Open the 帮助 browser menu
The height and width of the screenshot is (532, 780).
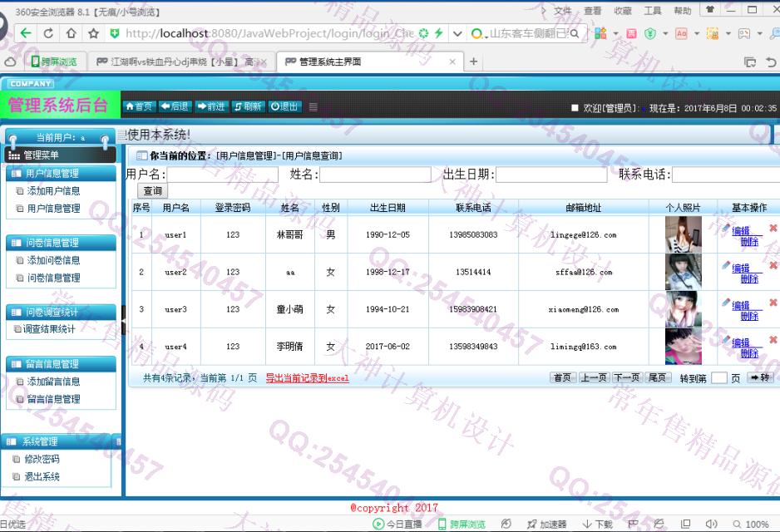pos(682,11)
